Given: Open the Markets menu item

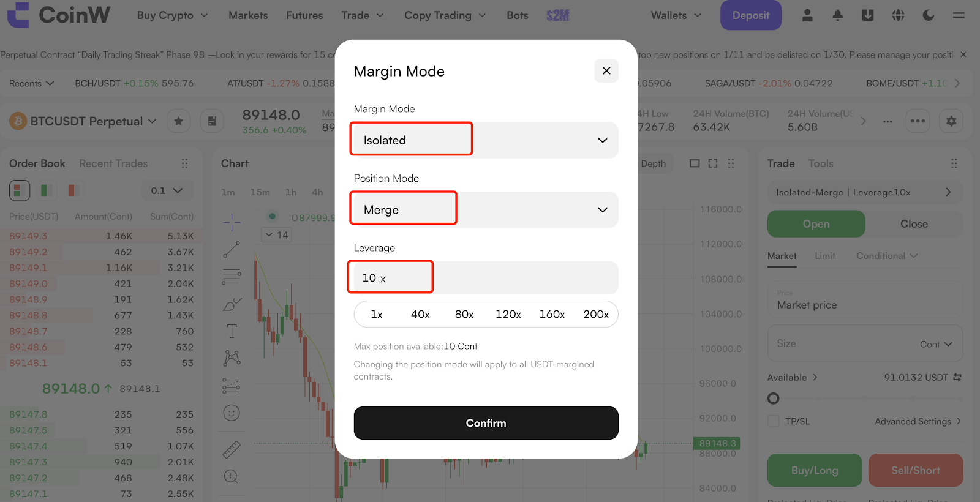Looking at the screenshot, I should pos(248,15).
